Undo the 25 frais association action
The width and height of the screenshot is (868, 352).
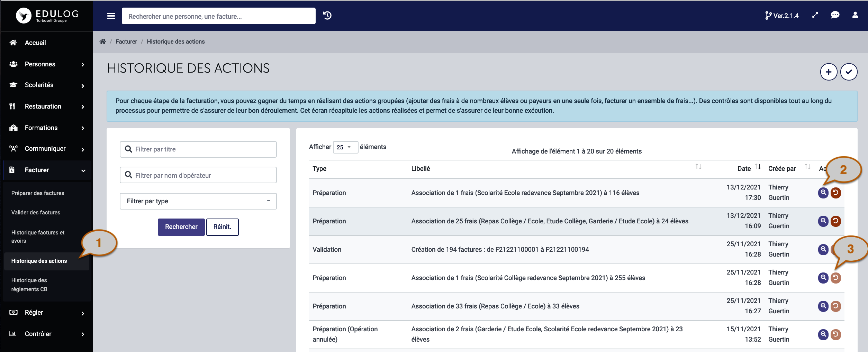click(x=836, y=221)
